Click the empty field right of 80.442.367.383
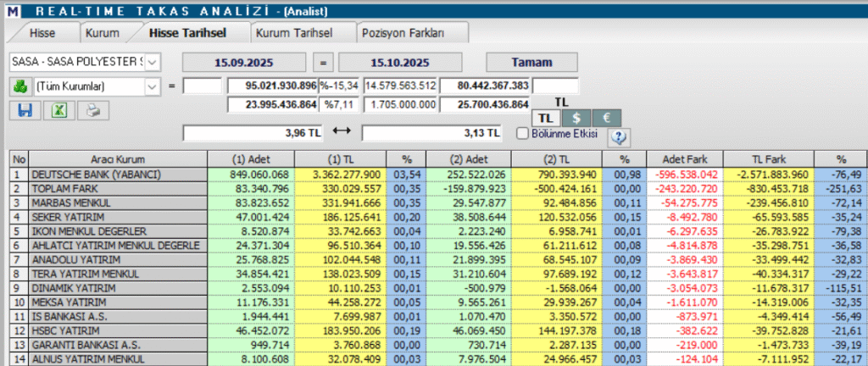868x366 pixels. click(555, 86)
